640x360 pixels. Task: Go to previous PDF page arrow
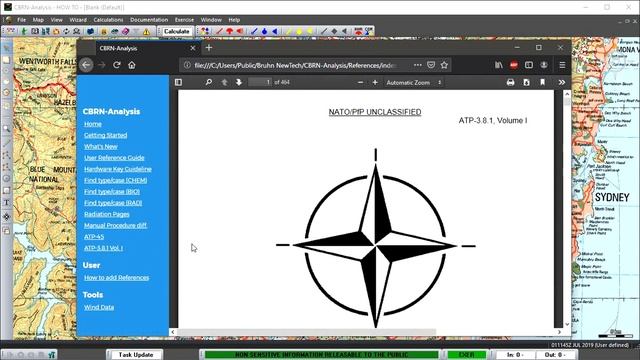click(x=224, y=82)
